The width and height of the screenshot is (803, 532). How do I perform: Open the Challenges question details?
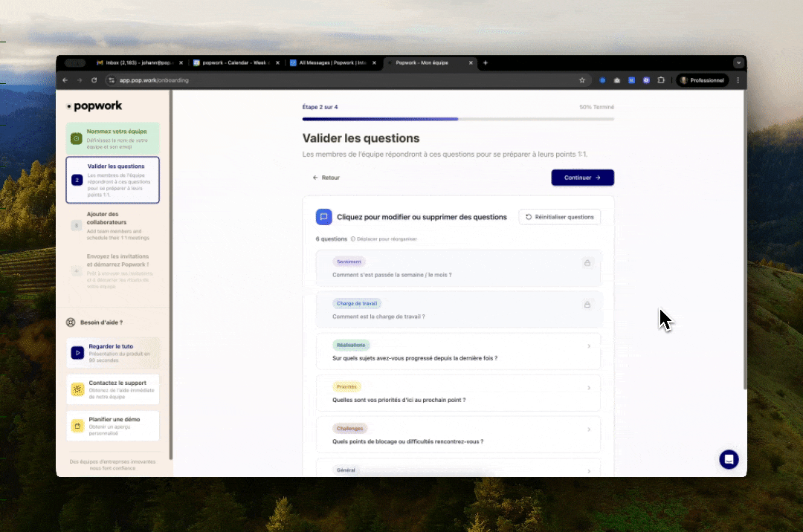coord(588,429)
